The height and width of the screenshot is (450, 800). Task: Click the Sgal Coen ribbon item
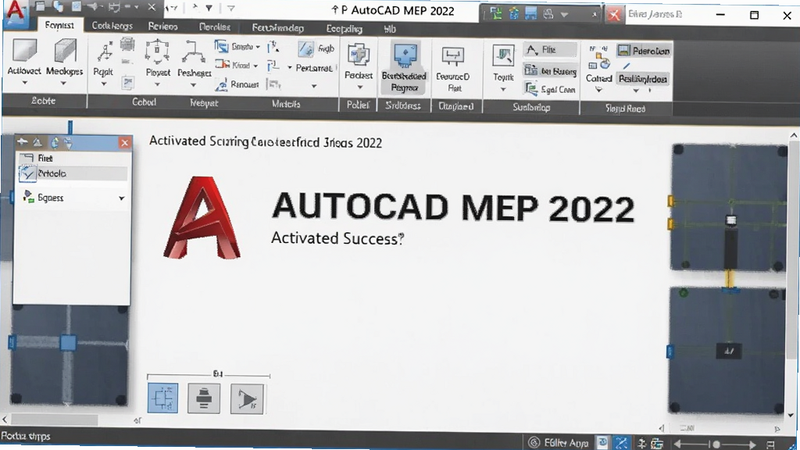(x=551, y=89)
